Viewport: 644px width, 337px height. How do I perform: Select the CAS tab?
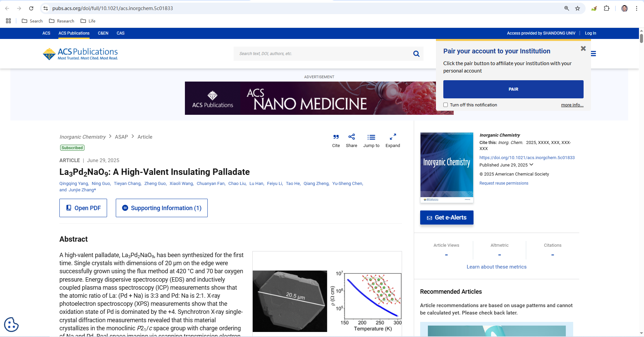120,33
